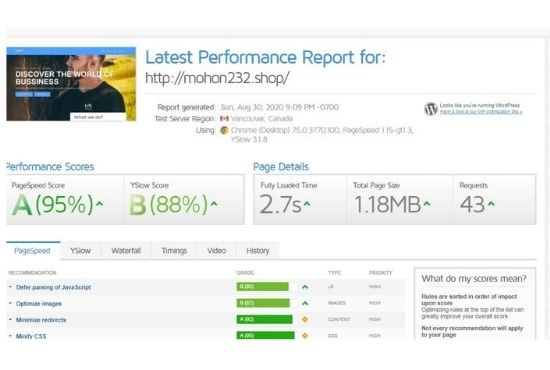The width and height of the screenshot is (550, 370).
Task: Click the Vancouver, Canada region text
Action: 262,119
